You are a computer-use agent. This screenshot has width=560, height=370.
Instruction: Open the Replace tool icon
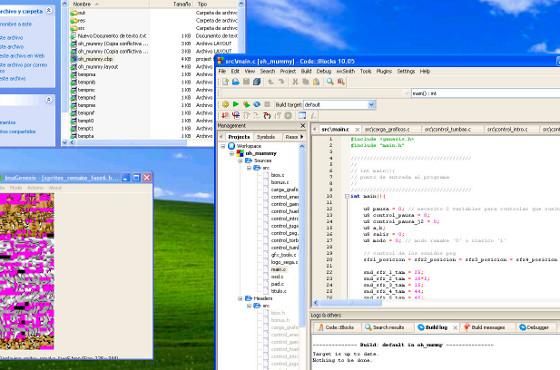point(341,82)
